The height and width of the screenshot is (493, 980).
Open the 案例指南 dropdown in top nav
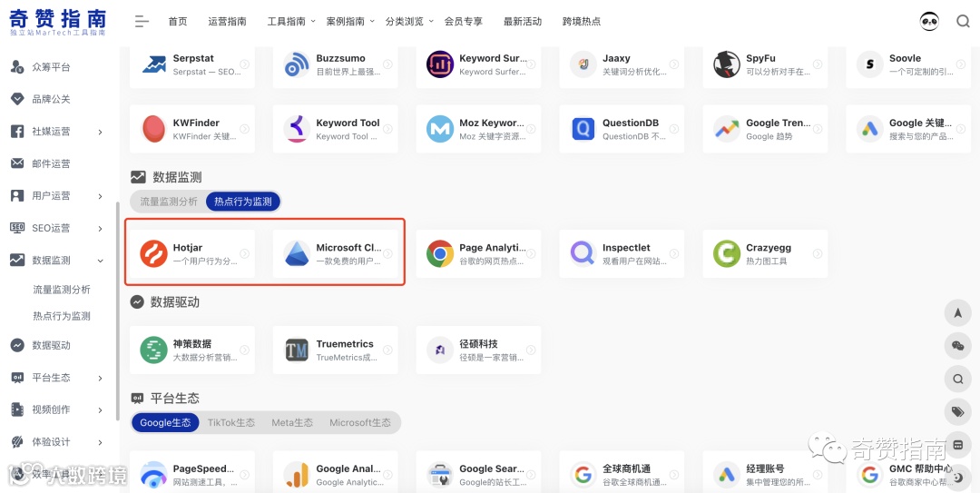pyautogui.click(x=350, y=21)
